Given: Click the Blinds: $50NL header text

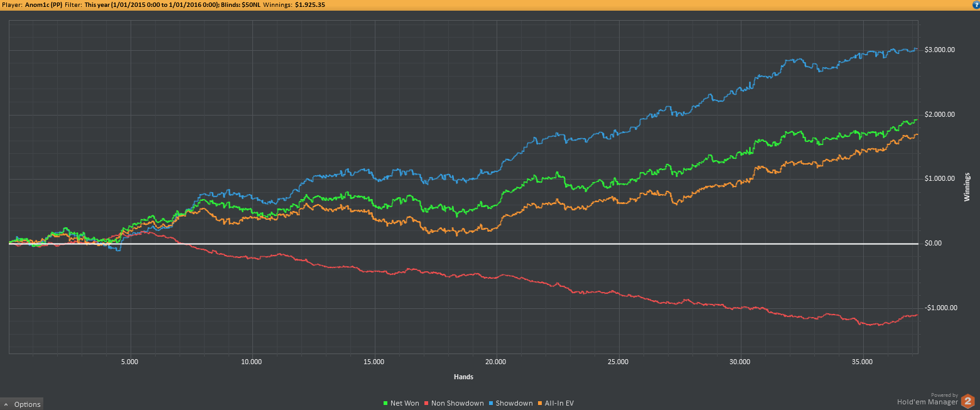Looking at the screenshot, I should point(241,4).
